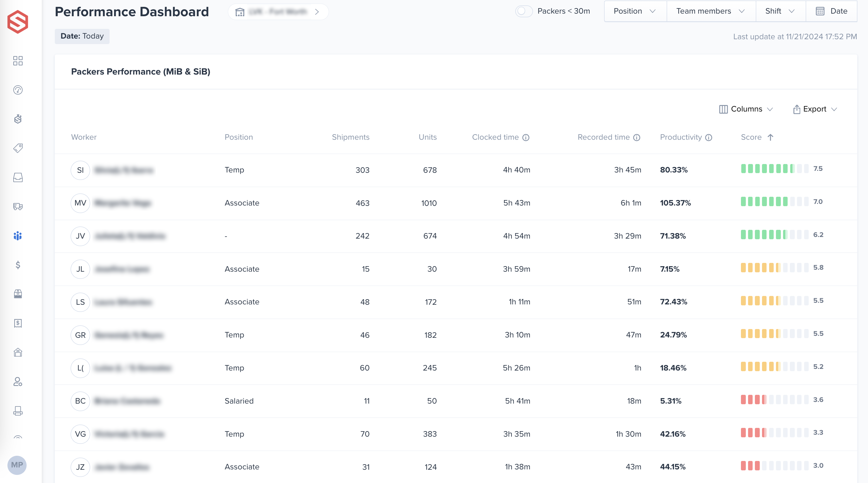
Task: Click the BC worker avatar
Action: (80, 401)
